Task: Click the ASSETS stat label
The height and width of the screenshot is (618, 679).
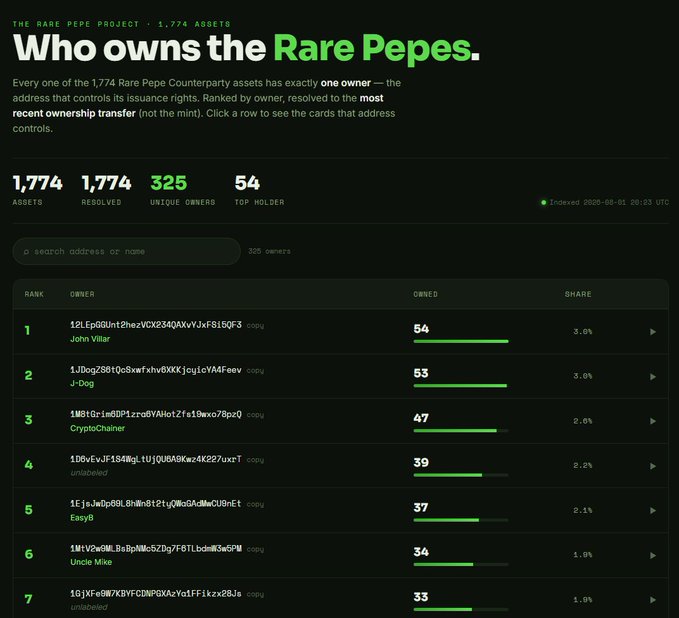Action: point(27,202)
